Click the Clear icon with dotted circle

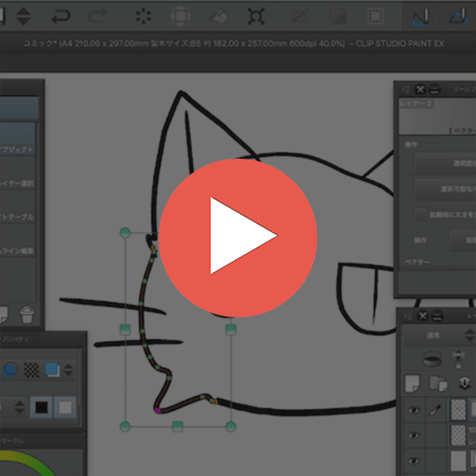tap(144, 16)
